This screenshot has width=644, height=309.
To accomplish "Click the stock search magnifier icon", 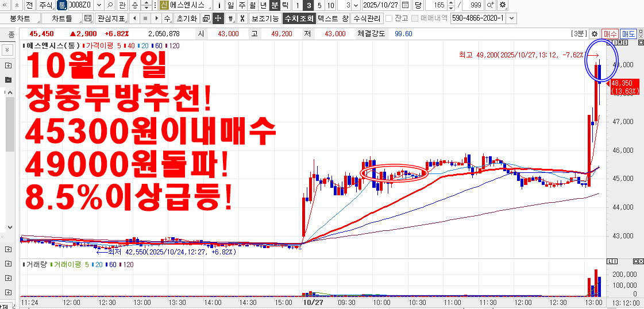I will point(110,5).
